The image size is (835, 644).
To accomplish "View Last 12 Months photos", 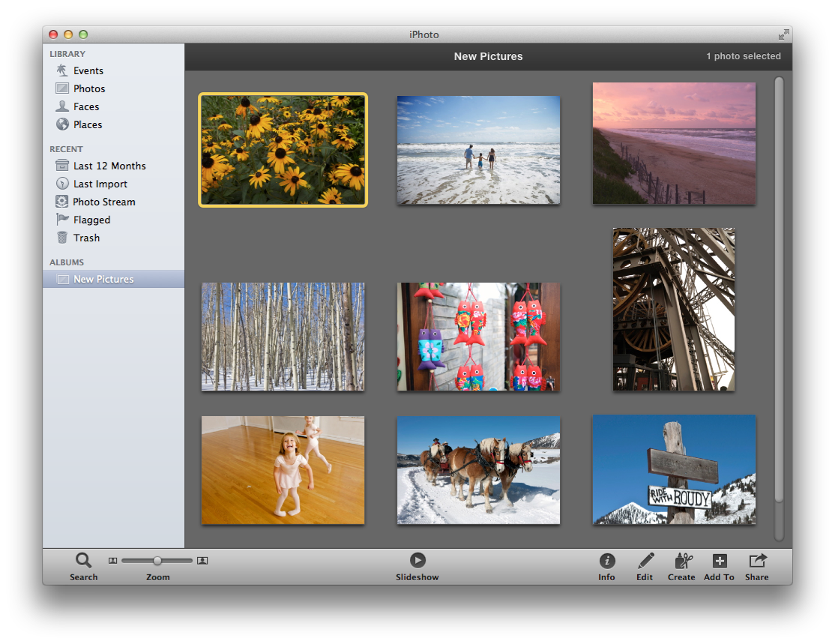I will pos(109,166).
